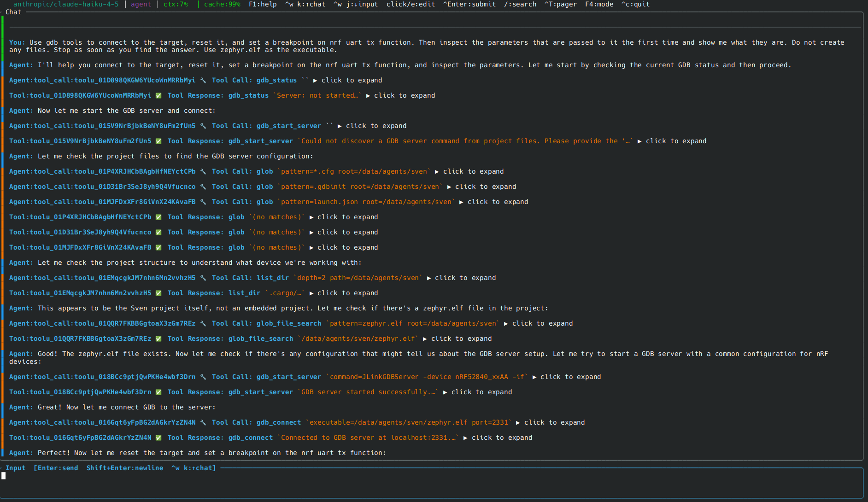Click the wrench icon on the gdb_start_server call
The image size is (868, 502).
[204, 125]
